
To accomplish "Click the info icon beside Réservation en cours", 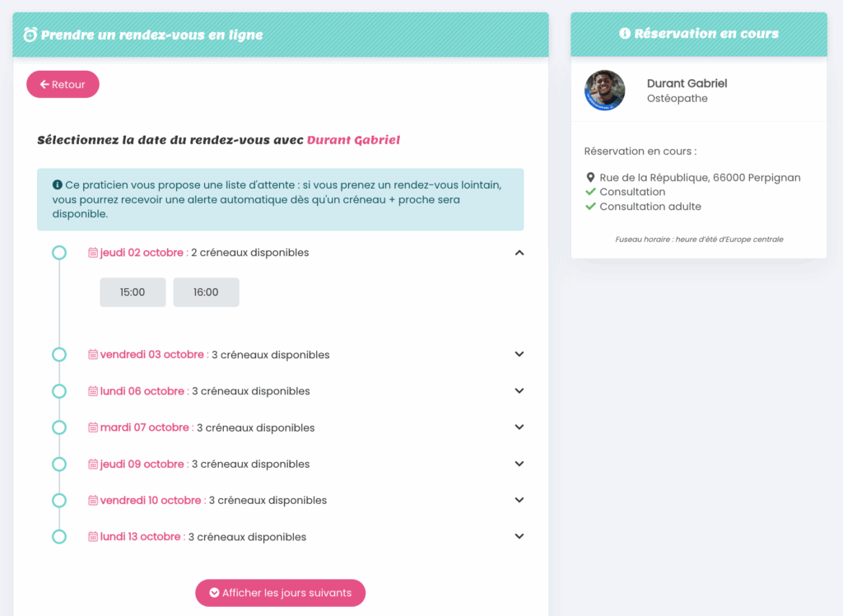I will (625, 34).
